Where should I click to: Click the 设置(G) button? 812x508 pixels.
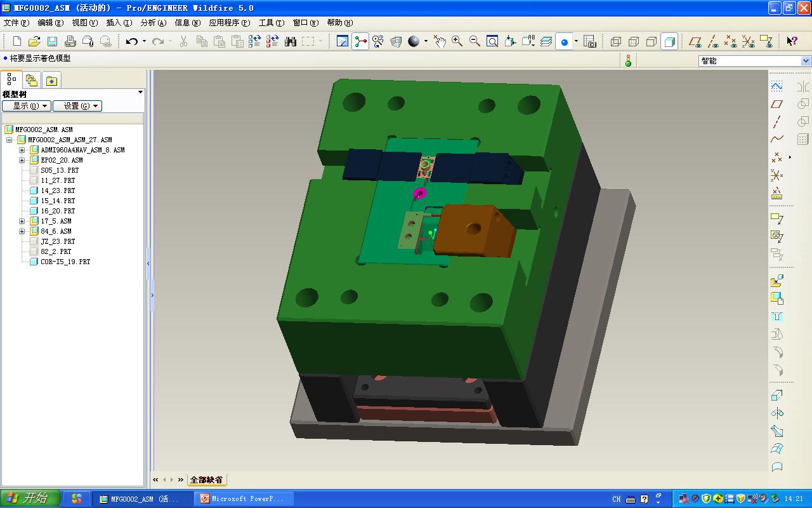[x=77, y=106]
